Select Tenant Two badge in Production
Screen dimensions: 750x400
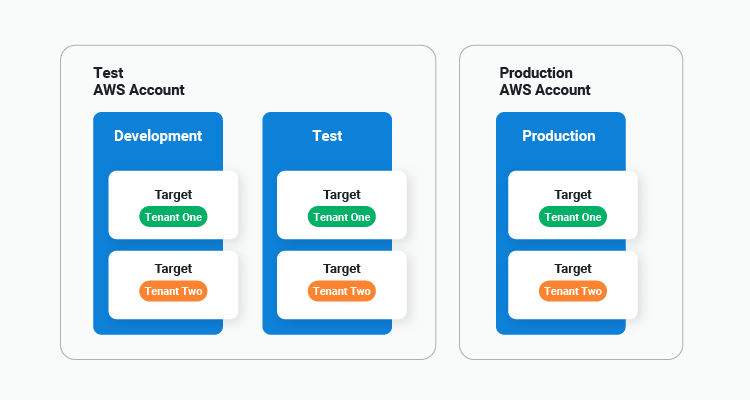573,291
